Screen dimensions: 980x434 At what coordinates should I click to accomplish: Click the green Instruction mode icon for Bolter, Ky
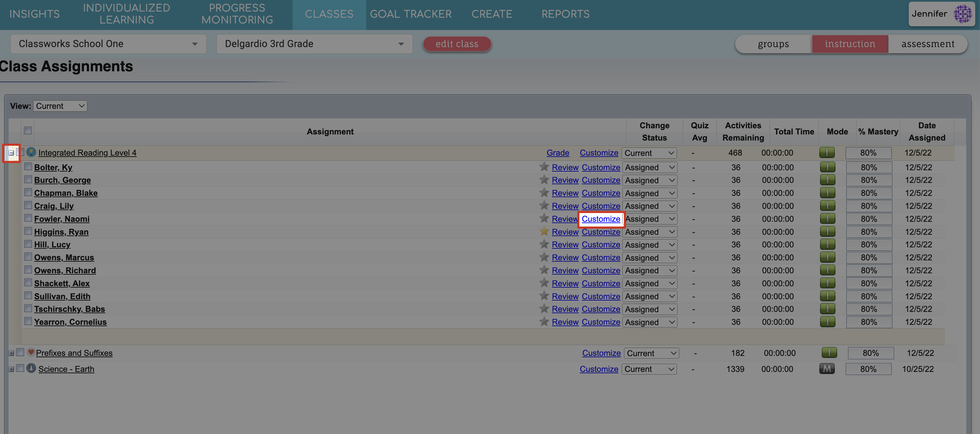tap(828, 167)
